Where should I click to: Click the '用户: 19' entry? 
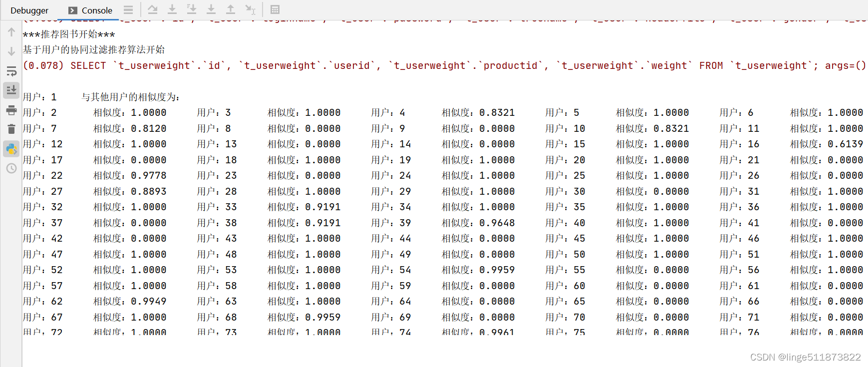point(391,160)
